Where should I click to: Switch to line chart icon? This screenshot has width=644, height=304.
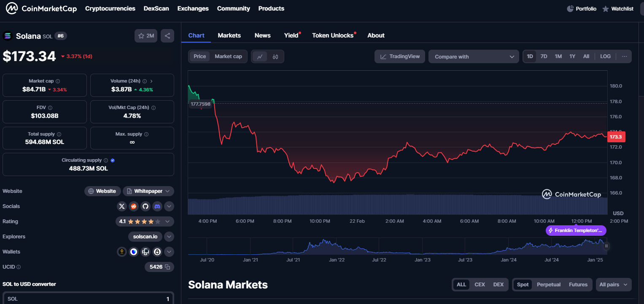point(260,56)
